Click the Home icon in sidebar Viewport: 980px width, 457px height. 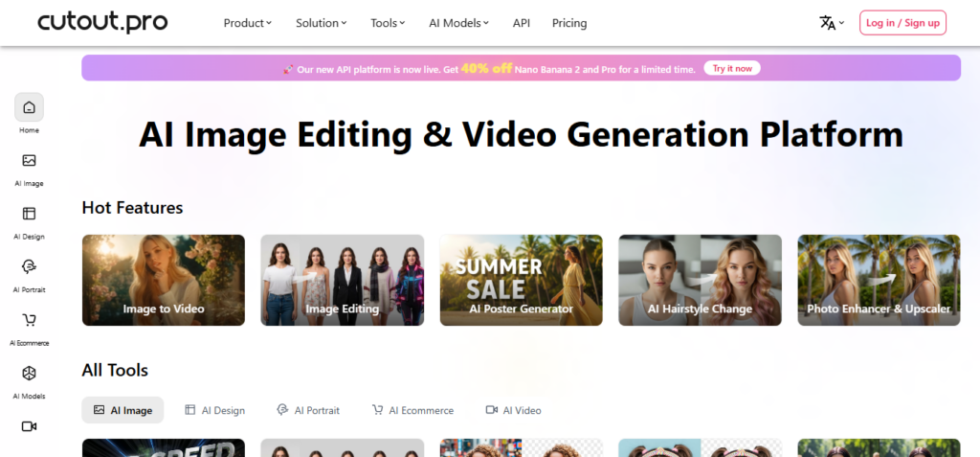[29, 107]
